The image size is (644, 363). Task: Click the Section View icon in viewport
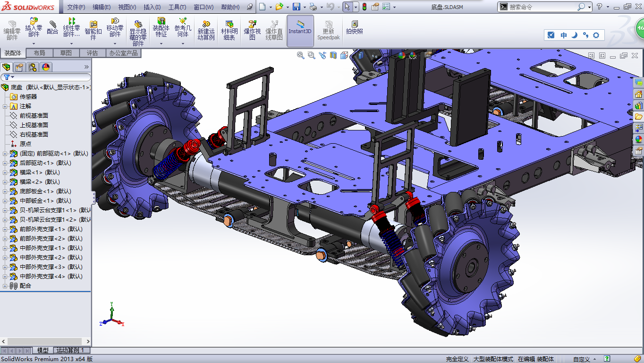pos(333,55)
